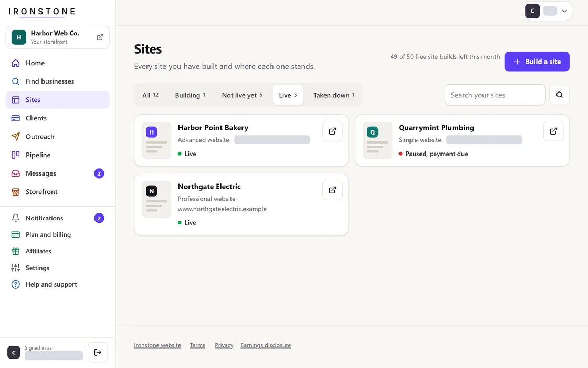Image resolution: width=588 pixels, height=368 pixels.
Task: Click the Quarrymint Plumbing site thumbnail
Action: pyautogui.click(x=377, y=140)
